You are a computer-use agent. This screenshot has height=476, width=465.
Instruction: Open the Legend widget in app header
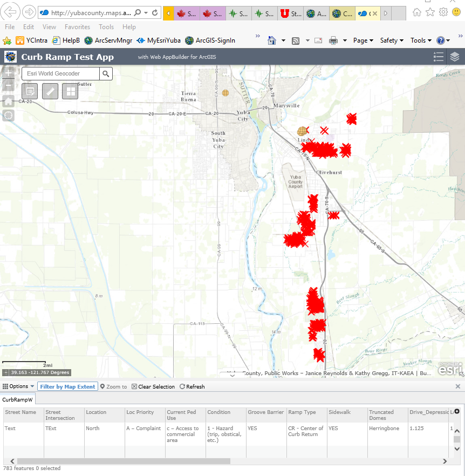438,57
